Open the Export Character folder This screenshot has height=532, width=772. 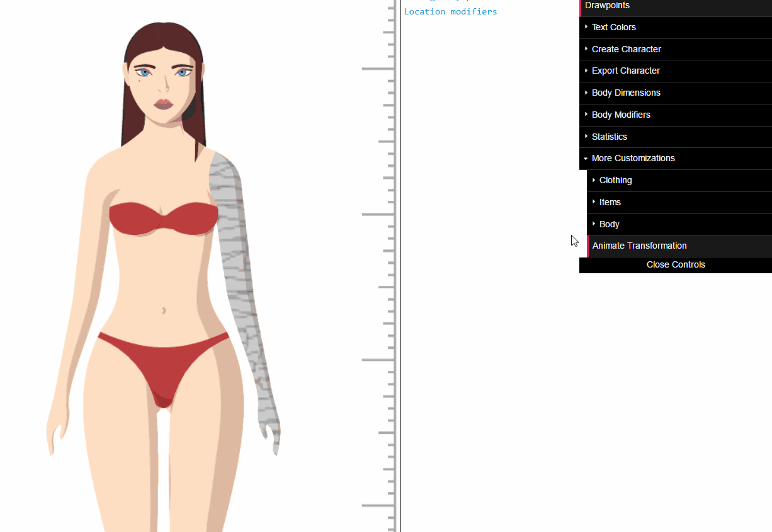tap(625, 71)
